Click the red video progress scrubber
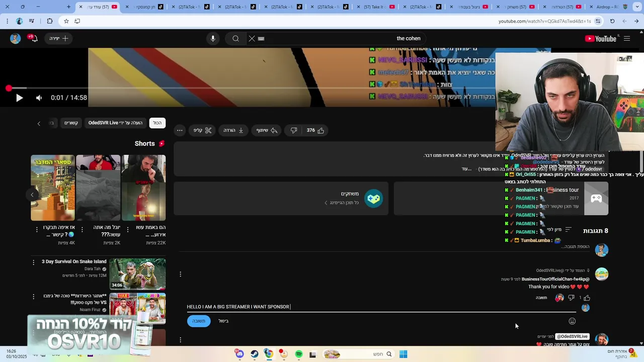The height and width of the screenshot is (362, 644). pyautogui.click(x=9, y=88)
